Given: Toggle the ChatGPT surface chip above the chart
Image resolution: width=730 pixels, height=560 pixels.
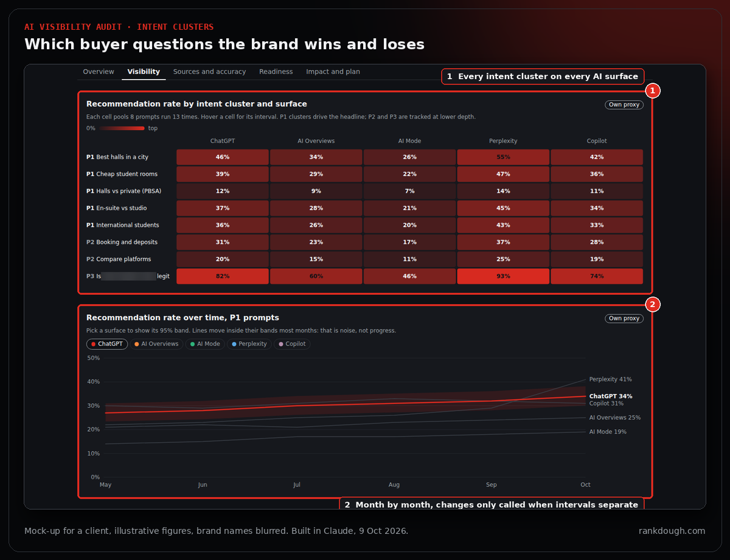Looking at the screenshot, I should [x=107, y=344].
